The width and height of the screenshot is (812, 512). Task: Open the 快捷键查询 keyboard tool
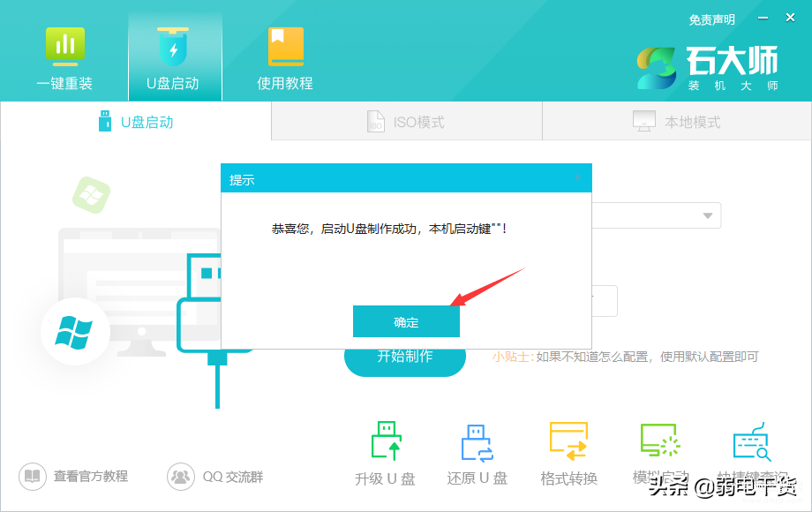pos(752,454)
